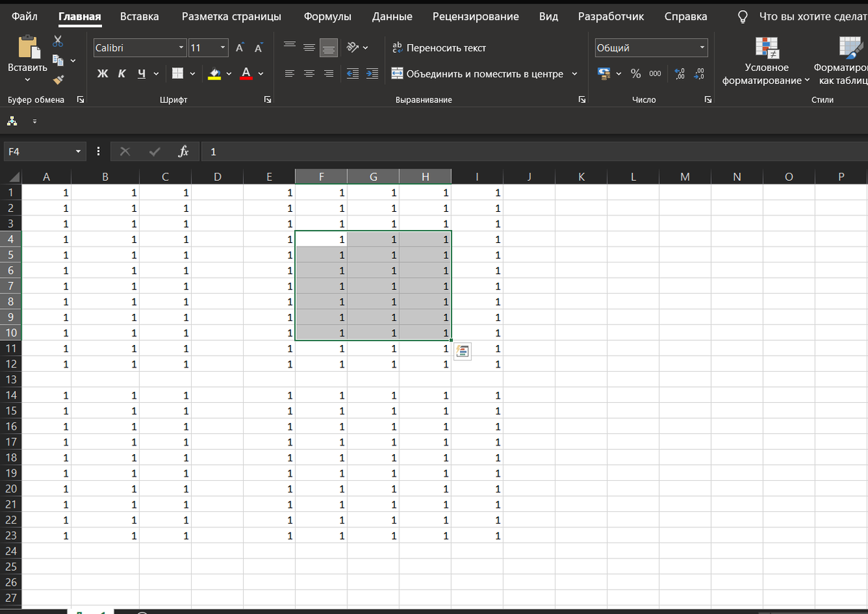Open the Разработчик tab
868x614 pixels.
point(611,16)
